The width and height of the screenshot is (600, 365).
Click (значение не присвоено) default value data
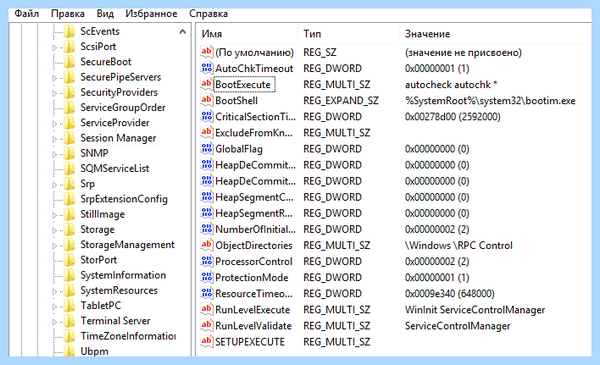463,52
